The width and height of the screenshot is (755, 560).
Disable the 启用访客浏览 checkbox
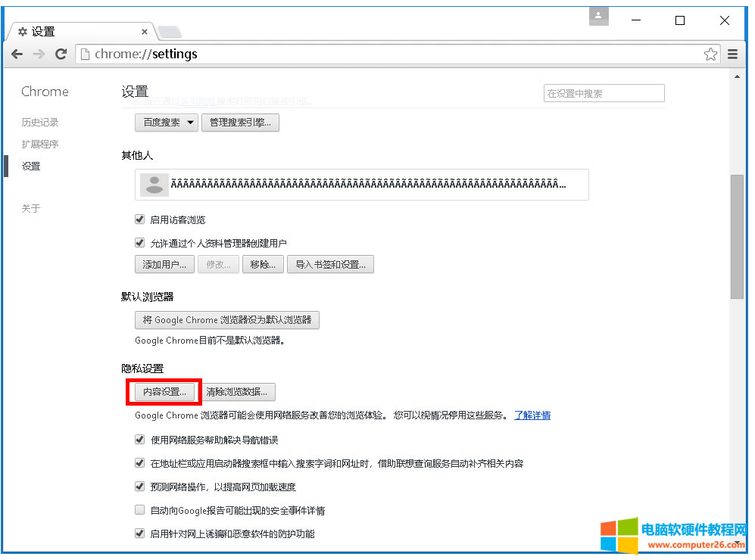pos(139,218)
